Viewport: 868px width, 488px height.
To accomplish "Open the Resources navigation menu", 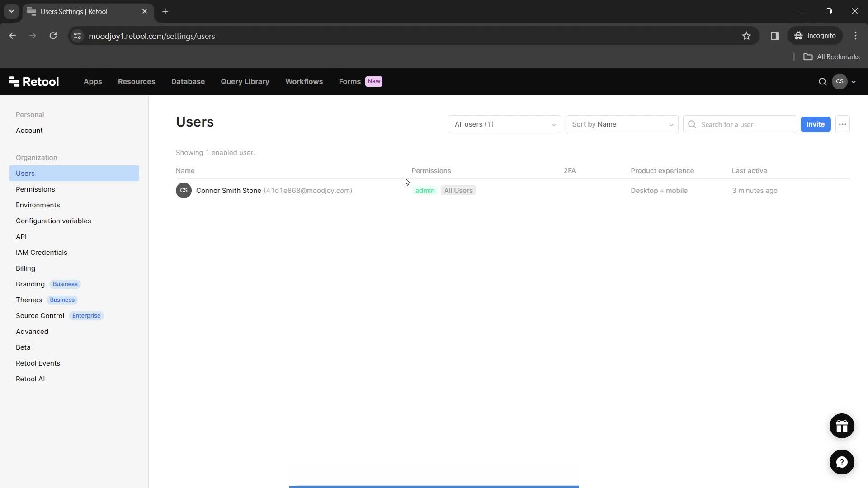I will pos(137,81).
